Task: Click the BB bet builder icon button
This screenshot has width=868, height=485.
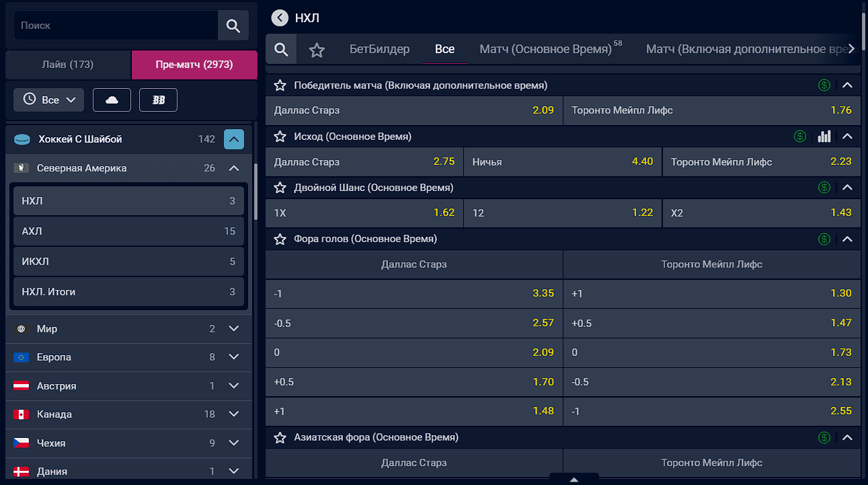Action: point(158,100)
